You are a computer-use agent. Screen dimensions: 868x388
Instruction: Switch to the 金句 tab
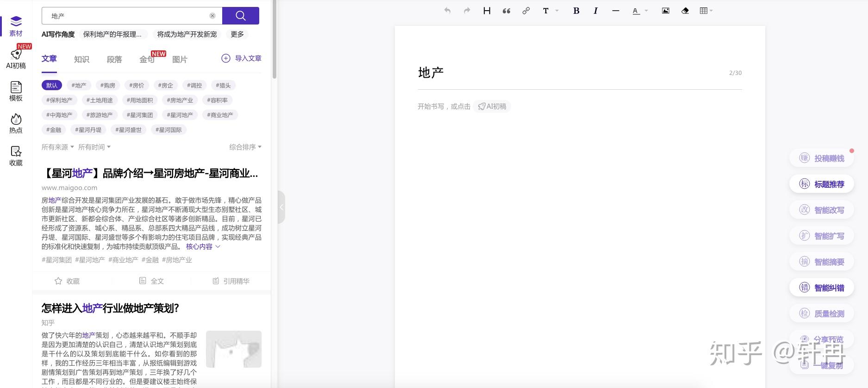pos(147,59)
